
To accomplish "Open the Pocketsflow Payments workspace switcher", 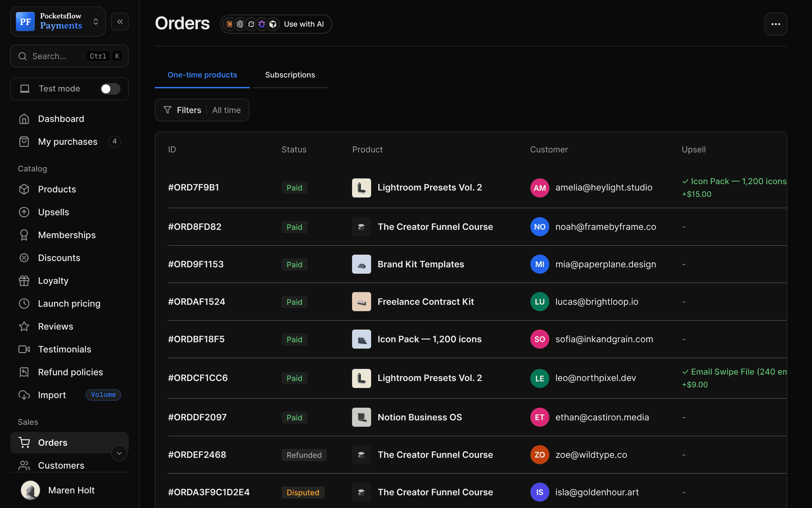I will click(x=58, y=21).
